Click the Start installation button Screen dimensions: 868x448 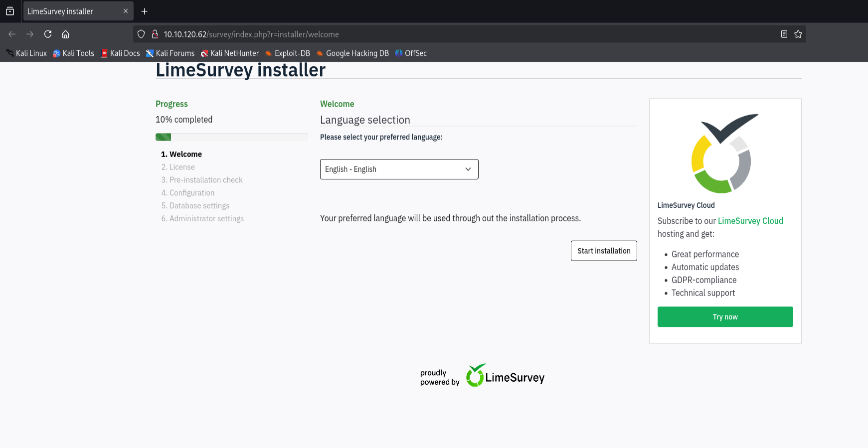pos(604,251)
